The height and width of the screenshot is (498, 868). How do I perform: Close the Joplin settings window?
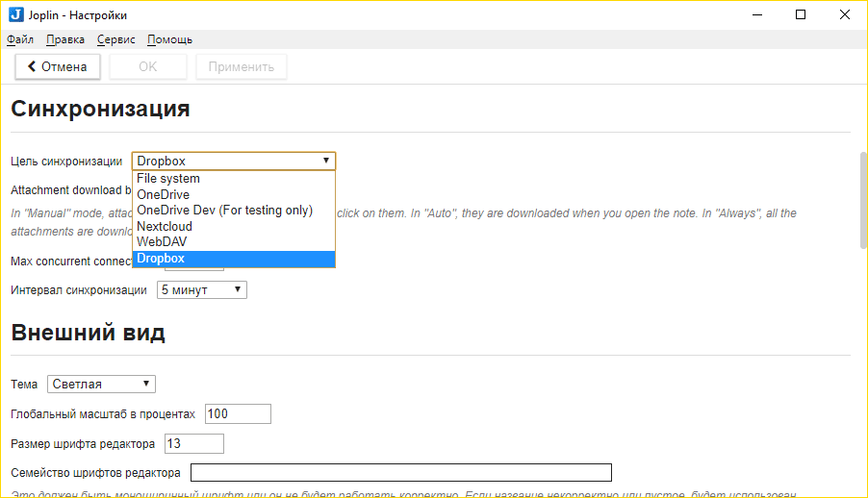[x=845, y=15]
